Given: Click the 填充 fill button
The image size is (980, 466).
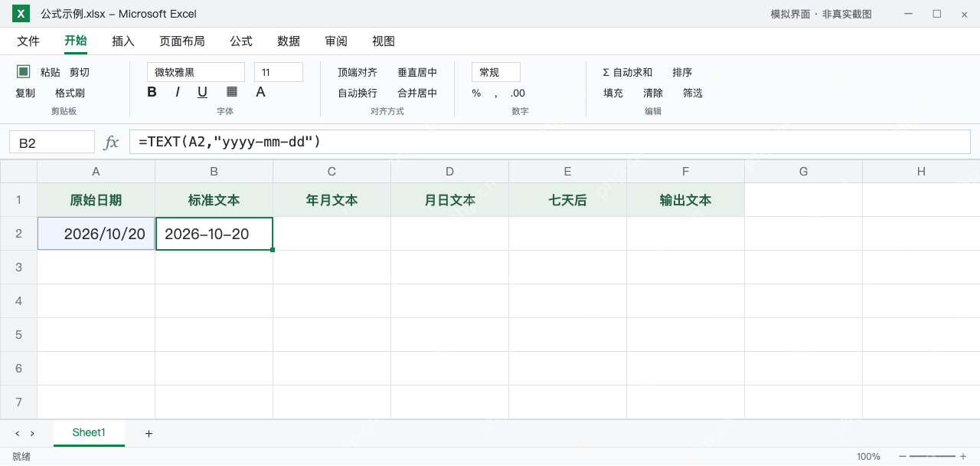Looking at the screenshot, I should (x=613, y=93).
